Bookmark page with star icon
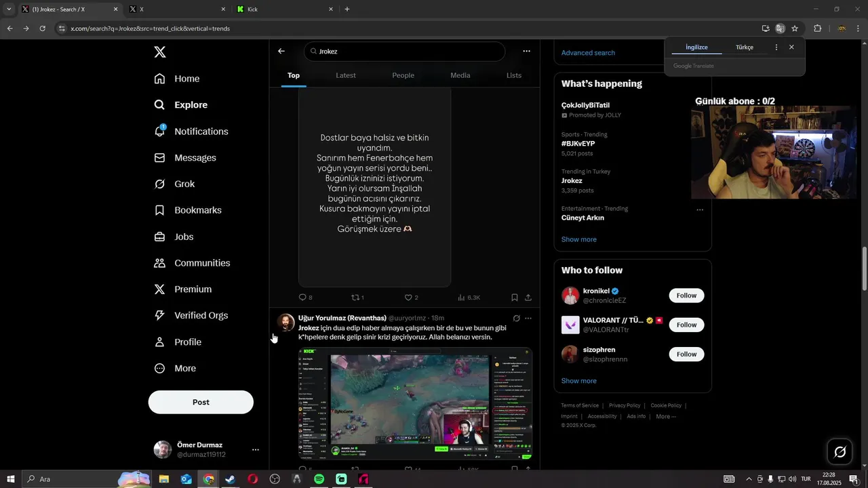Screen dimensions: 868x488 pyautogui.click(x=795, y=28)
